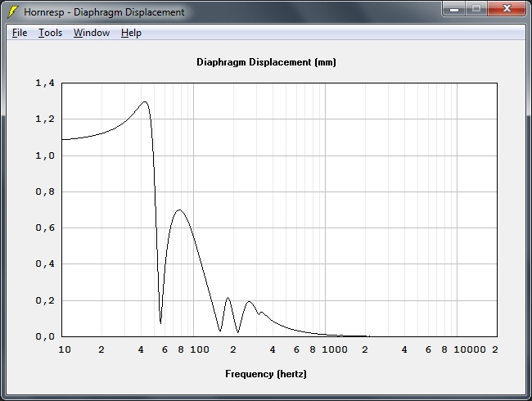Open the Window menu

(92, 33)
